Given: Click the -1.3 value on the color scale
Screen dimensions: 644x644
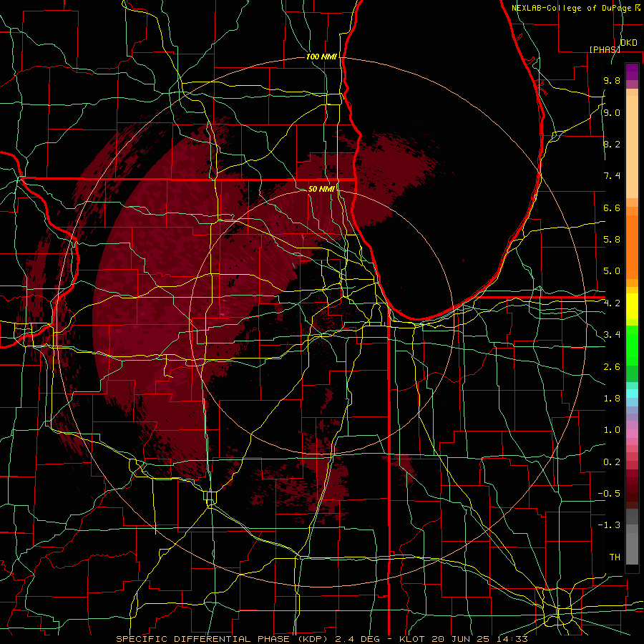Looking at the screenshot, I should click(609, 525).
